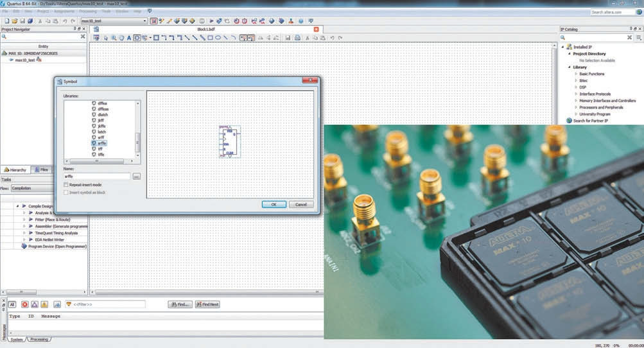
Task: Open the max10_test project dropdown
Action: (144, 21)
